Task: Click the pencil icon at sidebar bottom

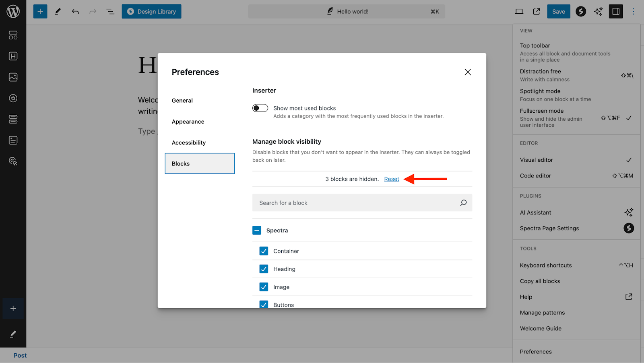Action: tap(13, 334)
